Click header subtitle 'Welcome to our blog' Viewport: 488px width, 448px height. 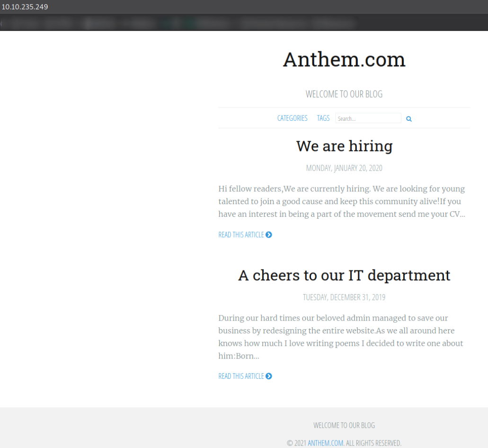344,94
